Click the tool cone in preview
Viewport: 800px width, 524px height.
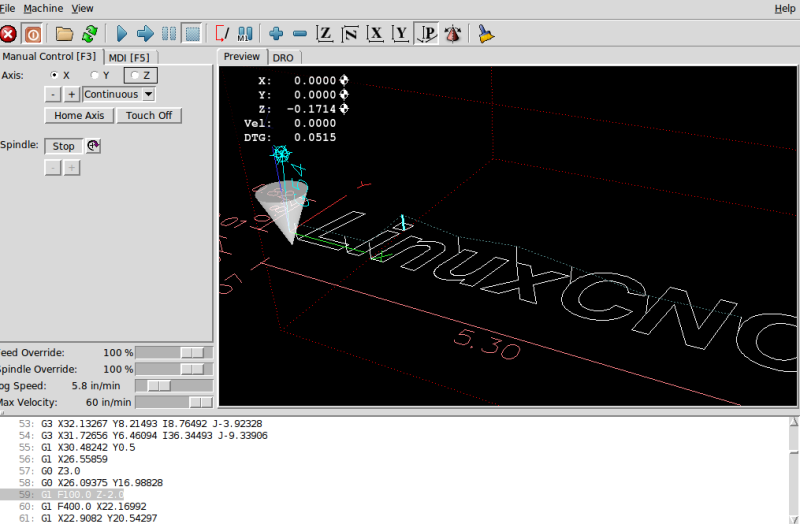coord(283,210)
